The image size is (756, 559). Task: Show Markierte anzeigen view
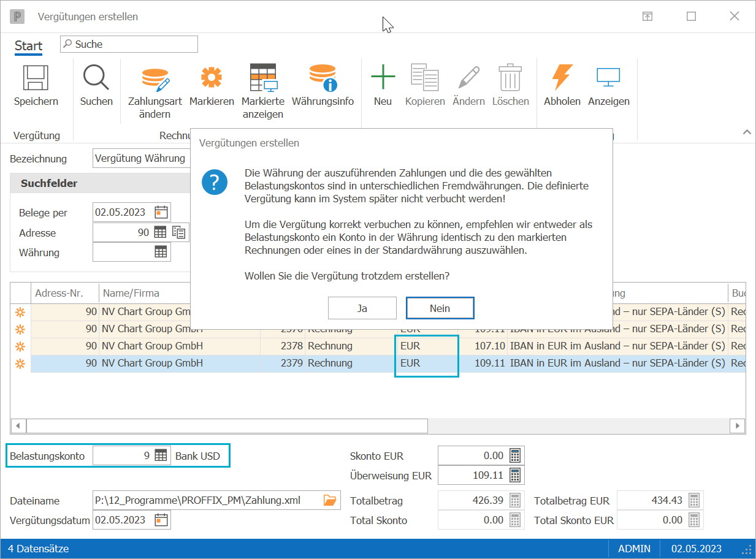263,78
